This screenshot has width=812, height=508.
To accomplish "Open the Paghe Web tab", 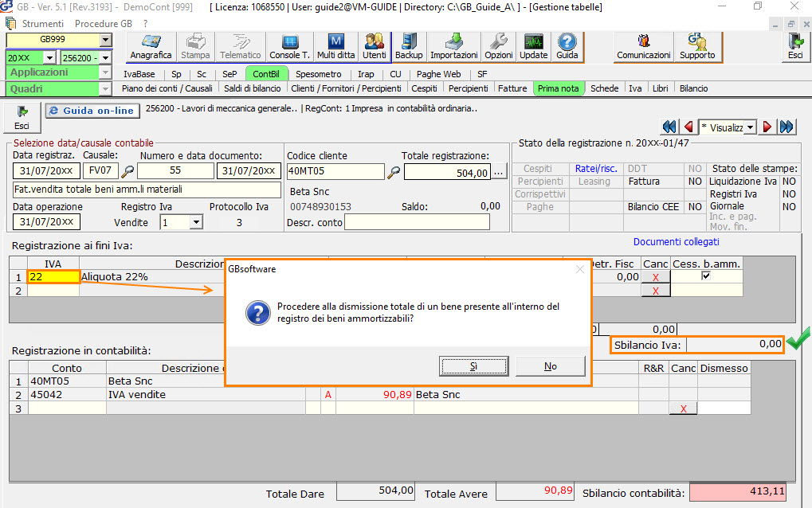I will (x=438, y=74).
